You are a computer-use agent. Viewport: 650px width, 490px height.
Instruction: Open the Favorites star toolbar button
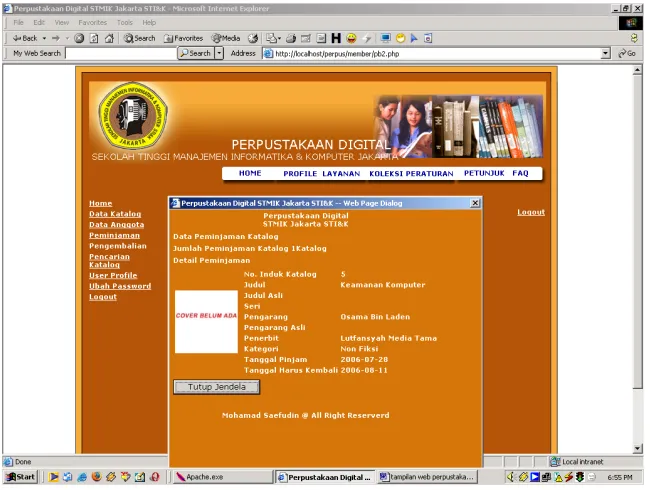point(183,39)
